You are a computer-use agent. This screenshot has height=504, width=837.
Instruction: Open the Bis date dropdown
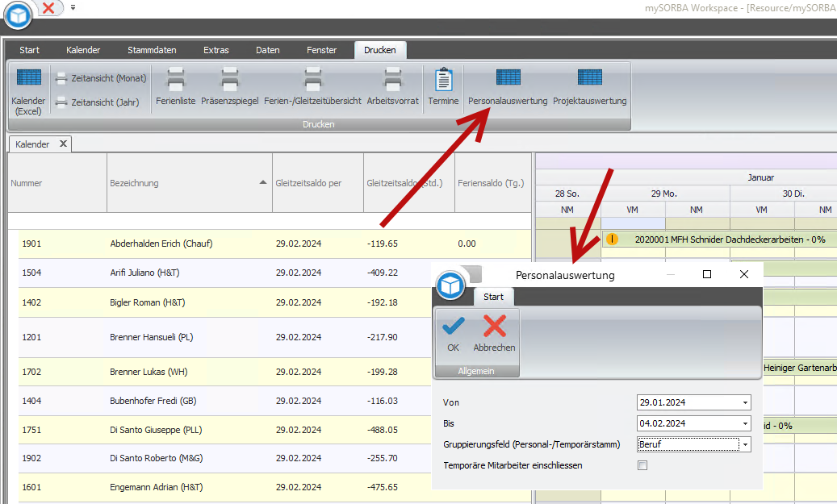[745, 423]
